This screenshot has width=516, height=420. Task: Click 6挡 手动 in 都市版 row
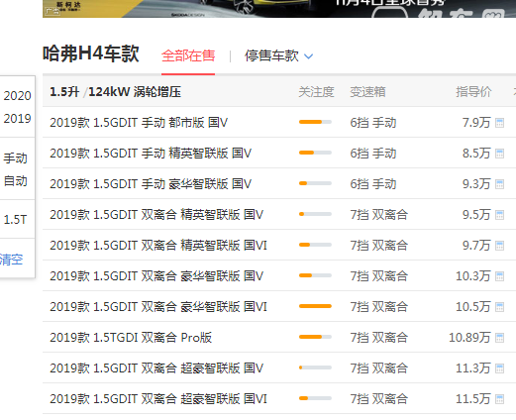tap(373, 123)
